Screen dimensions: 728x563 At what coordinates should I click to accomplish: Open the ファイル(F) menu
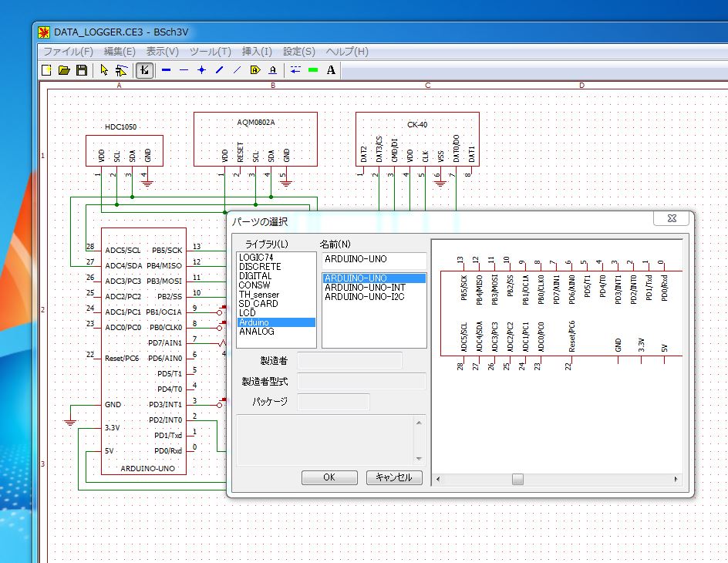click(x=68, y=52)
